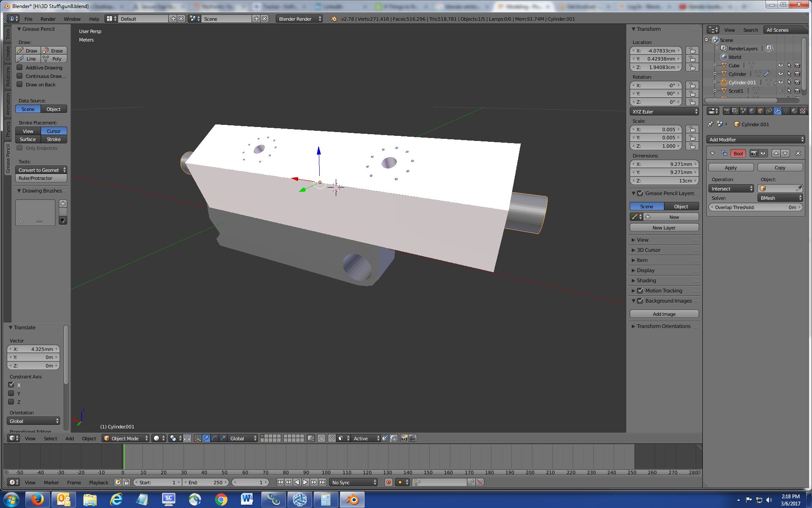
Task: Enable the rotate manipulator arc icon
Action: [214, 438]
